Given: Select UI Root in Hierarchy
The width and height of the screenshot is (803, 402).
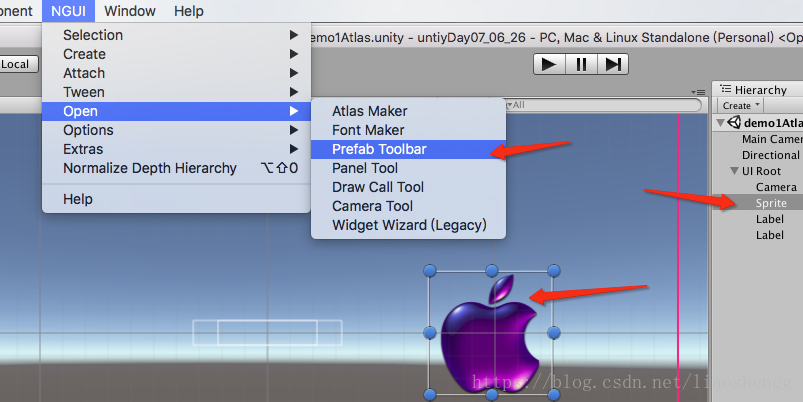Looking at the screenshot, I should click(x=761, y=171).
